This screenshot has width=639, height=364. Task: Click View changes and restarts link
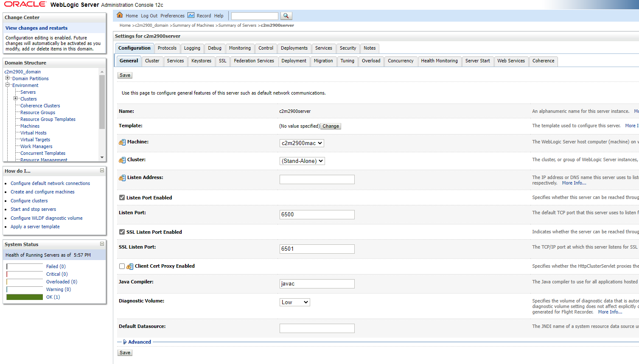pyautogui.click(x=36, y=28)
